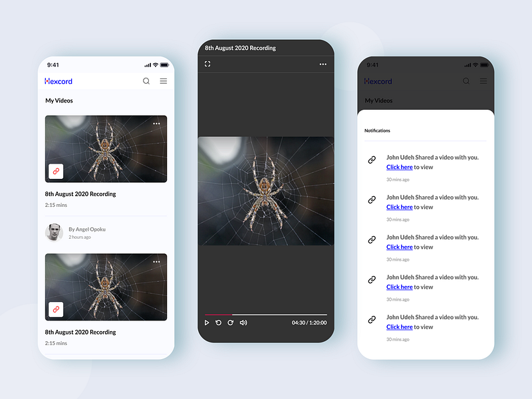Click the dimmed 'My Videos' heading
Viewport: 532px width, 399px height.
click(x=378, y=101)
